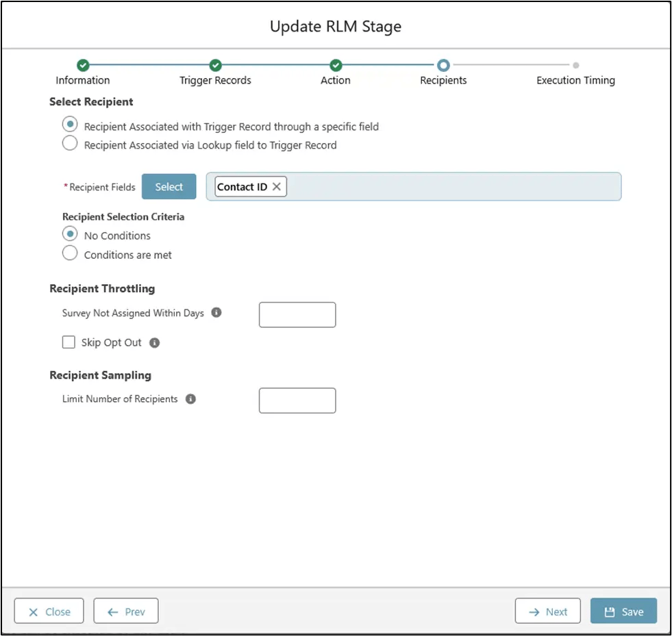Select recipient via Lookup field option

point(70,144)
